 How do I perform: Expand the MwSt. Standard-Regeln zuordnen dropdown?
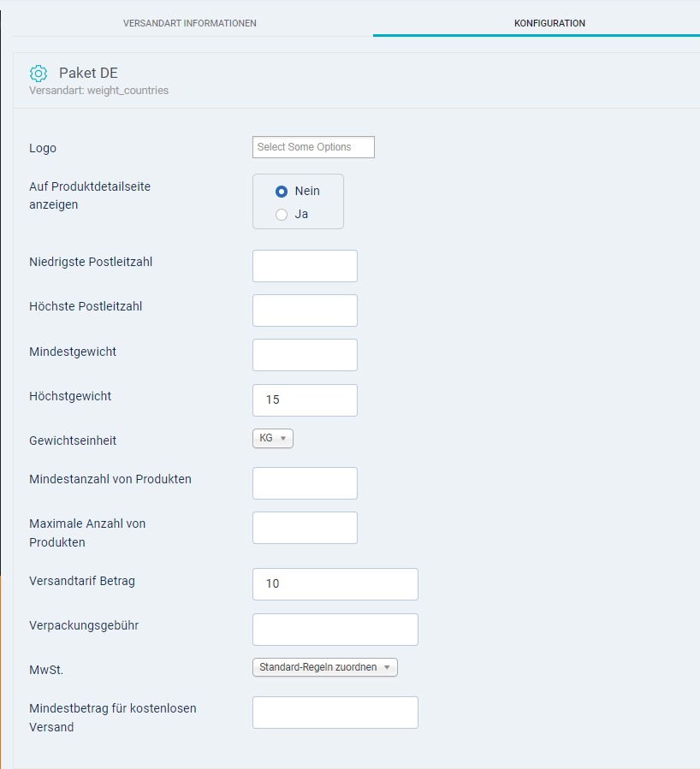325,667
